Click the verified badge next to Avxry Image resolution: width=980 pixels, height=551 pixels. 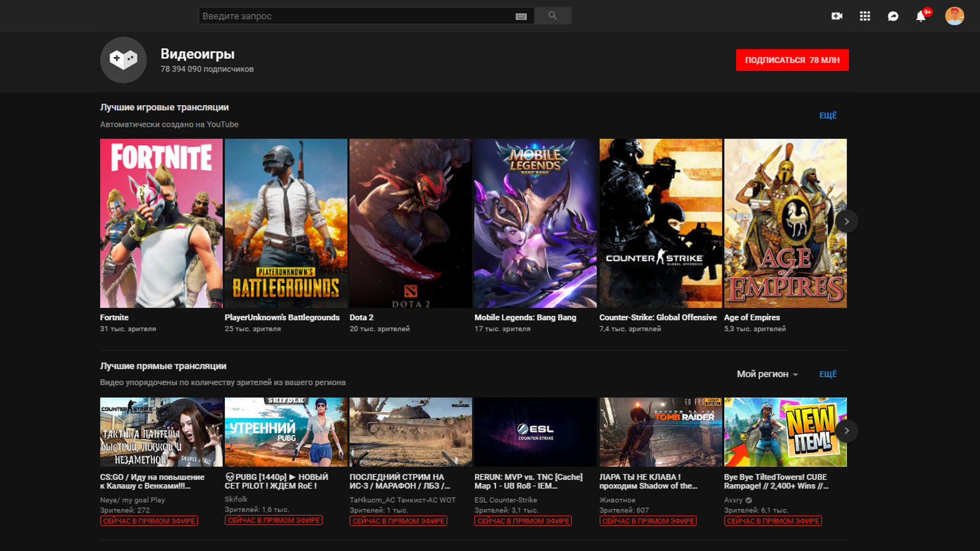[748, 500]
